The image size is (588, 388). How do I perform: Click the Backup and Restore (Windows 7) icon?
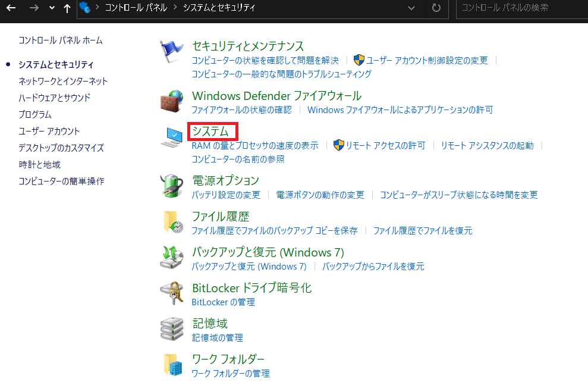pos(172,258)
